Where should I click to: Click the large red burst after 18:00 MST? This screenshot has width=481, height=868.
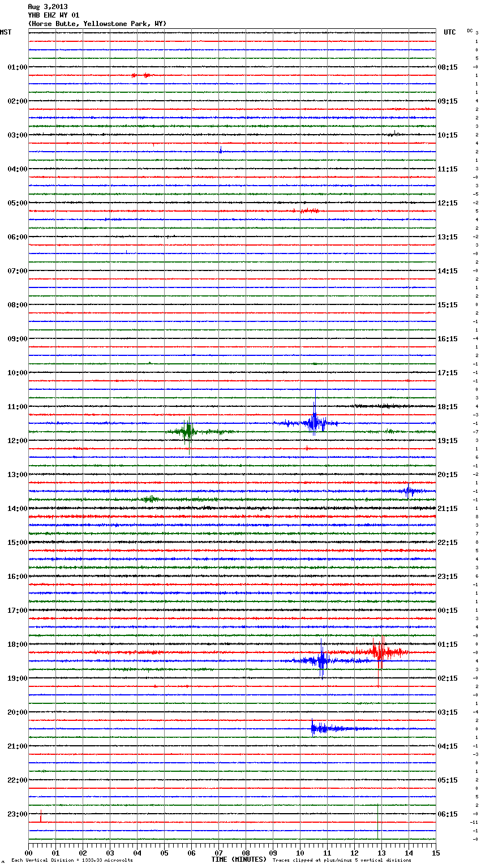coord(380,652)
